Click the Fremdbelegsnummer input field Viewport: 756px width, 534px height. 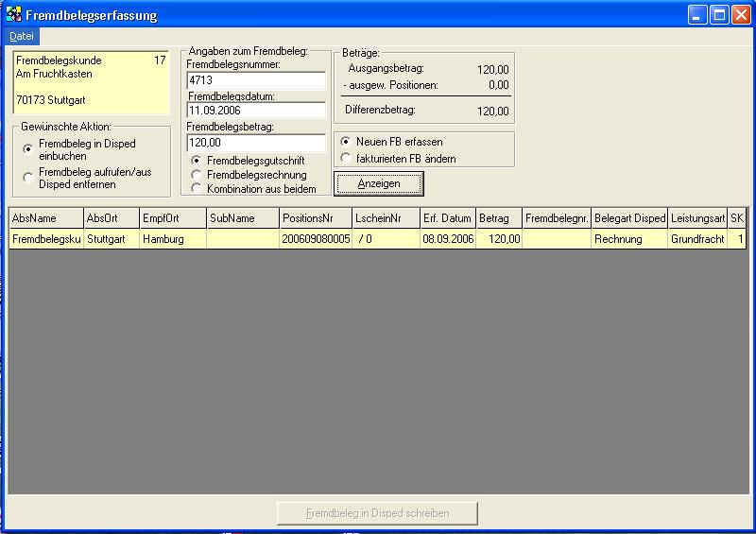click(x=255, y=80)
